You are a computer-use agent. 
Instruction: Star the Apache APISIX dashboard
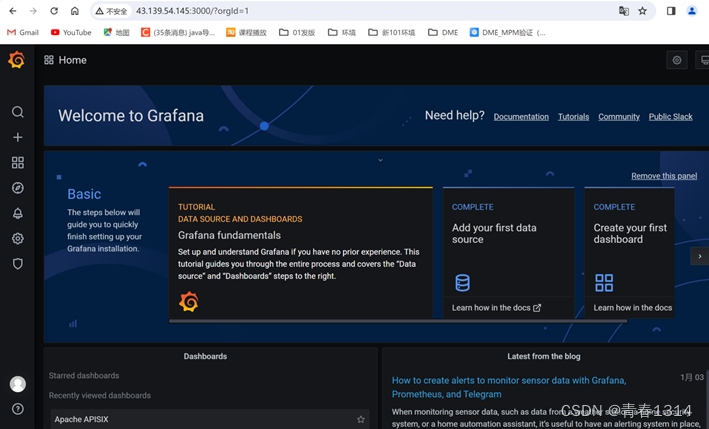pos(361,420)
